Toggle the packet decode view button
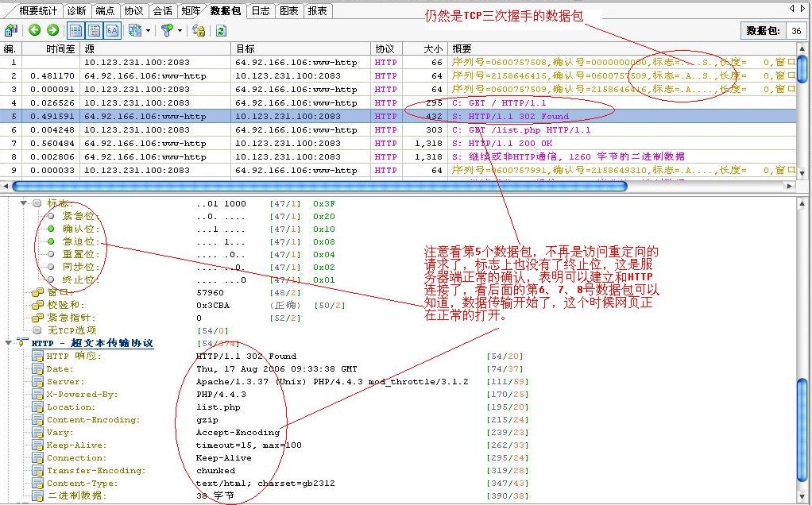 (95, 30)
